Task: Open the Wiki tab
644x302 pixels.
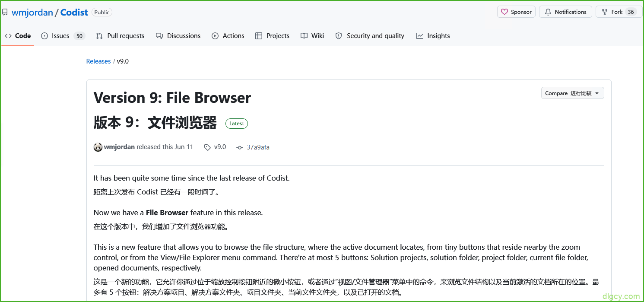Action: point(312,36)
